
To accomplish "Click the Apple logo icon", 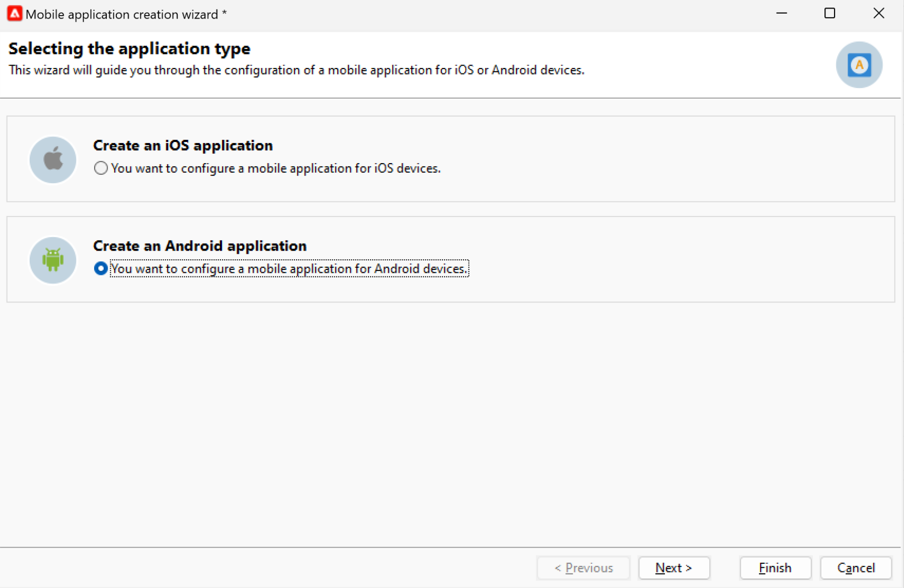I will (53, 160).
